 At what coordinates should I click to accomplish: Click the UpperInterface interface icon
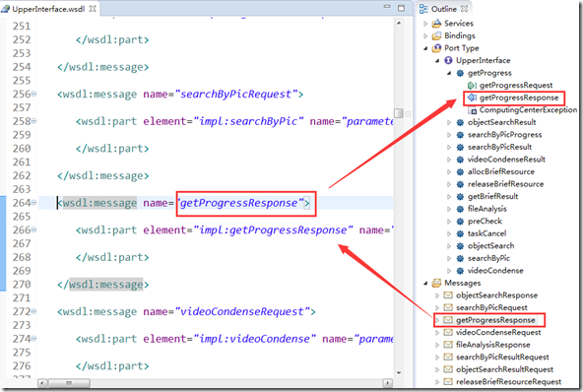pos(448,60)
